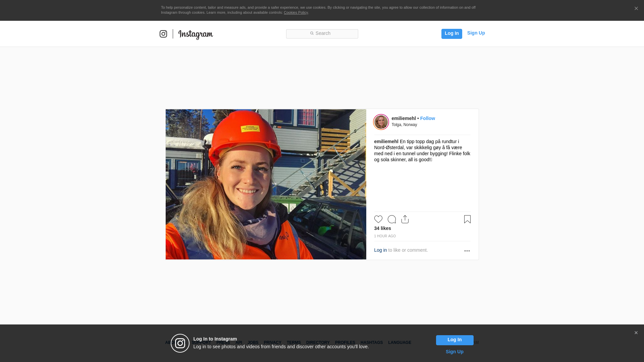Viewport: 644px width, 362px height.
Task: Focus the Search input field
Action: pyautogui.click(x=322, y=34)
